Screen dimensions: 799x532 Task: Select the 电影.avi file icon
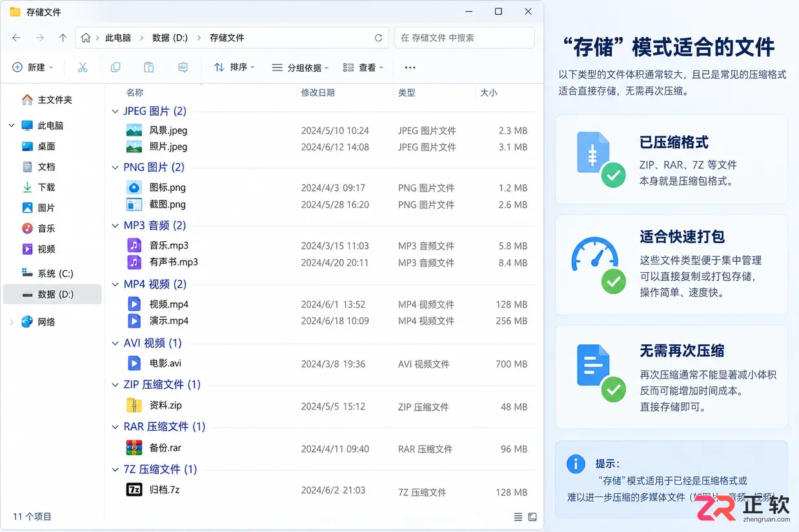[134, 363]
